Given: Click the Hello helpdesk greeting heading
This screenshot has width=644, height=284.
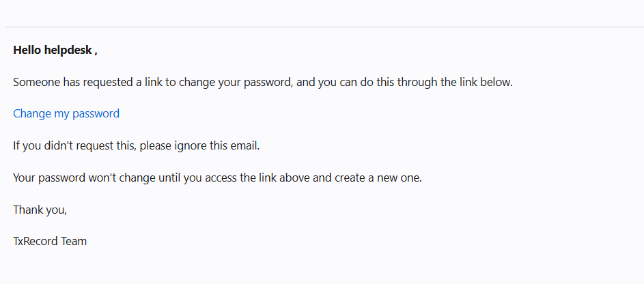Looking at the screenshot, I should click(x=55, y=51).
